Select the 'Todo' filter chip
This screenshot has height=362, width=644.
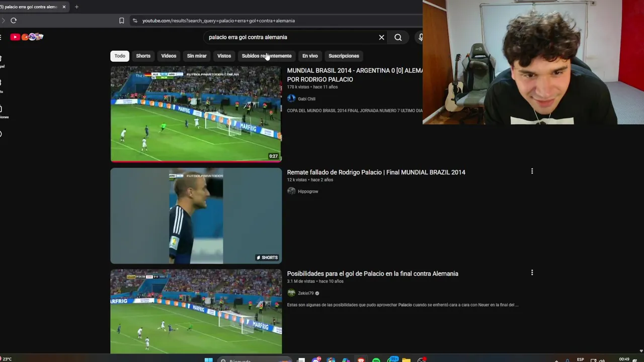(120, 56)
